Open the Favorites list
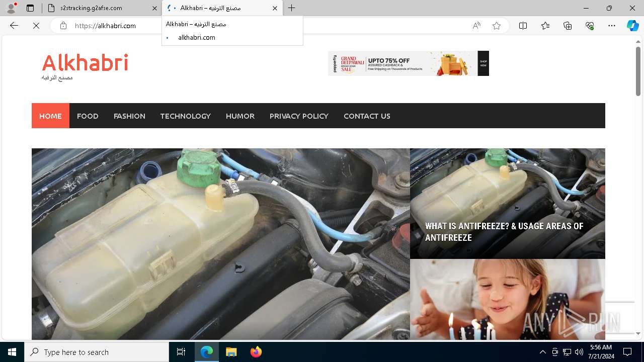The height and width of the screenshot is (362, 644). coord(545,26)
